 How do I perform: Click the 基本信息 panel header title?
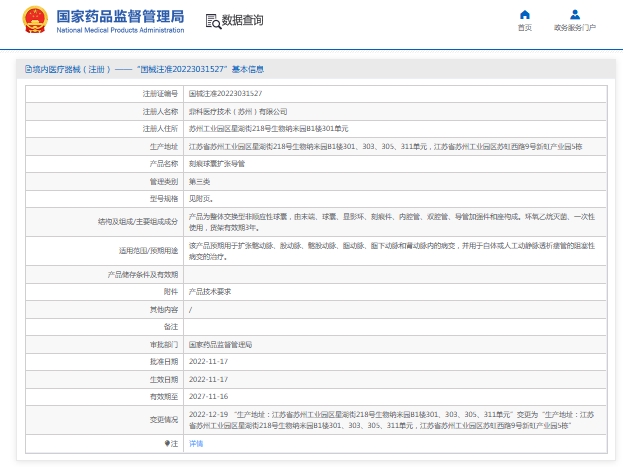144,69
